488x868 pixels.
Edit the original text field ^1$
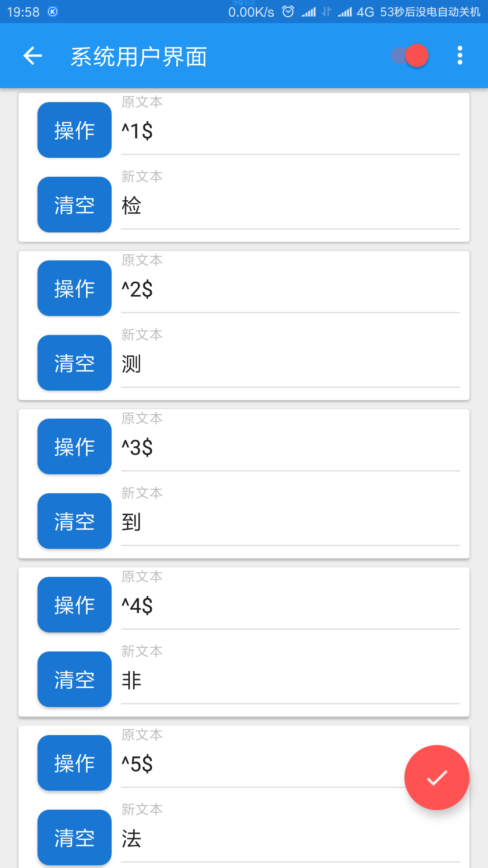290,131
